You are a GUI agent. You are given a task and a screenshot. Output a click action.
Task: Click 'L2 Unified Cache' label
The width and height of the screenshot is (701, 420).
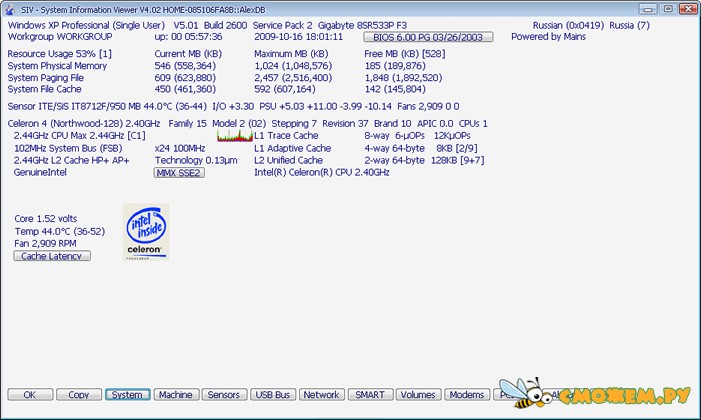point(288,160)
